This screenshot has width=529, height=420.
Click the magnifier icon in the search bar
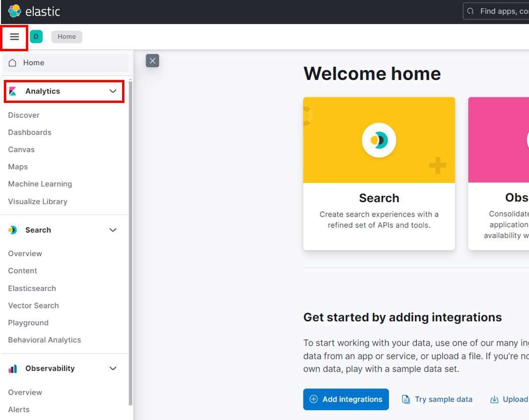click(x=471, y=11)
